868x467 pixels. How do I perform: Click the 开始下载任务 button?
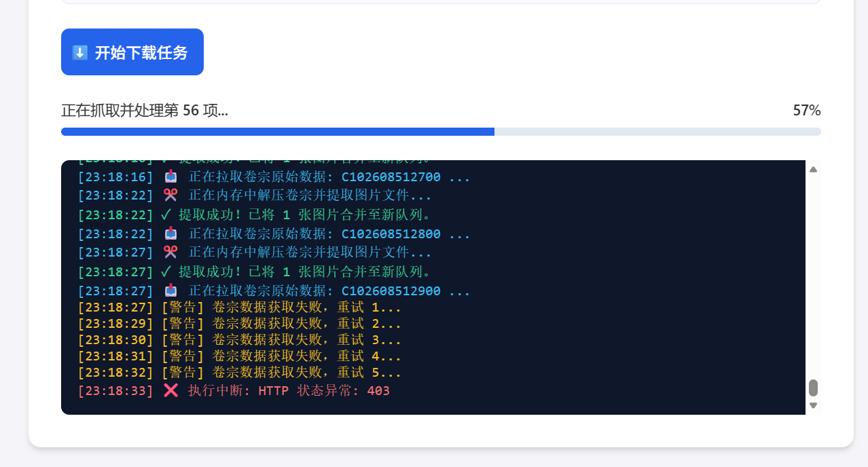click(132, 52)
